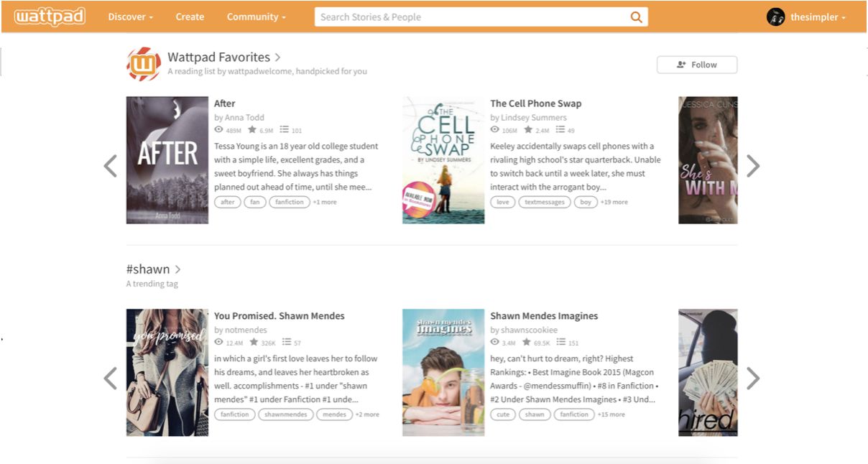This screenshot has height=464, width=868.
Task: Click the Wattpad Favorites list logo
Action: click(x=144, y=64)
